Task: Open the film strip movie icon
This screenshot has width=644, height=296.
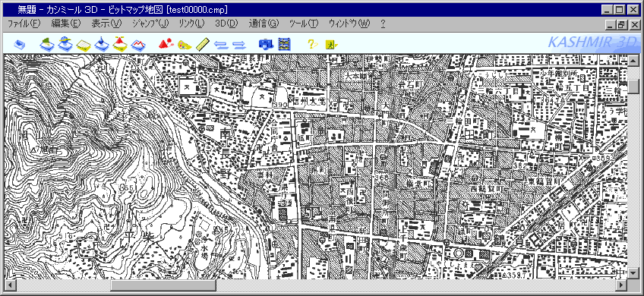Action: [x=284, y=44]
